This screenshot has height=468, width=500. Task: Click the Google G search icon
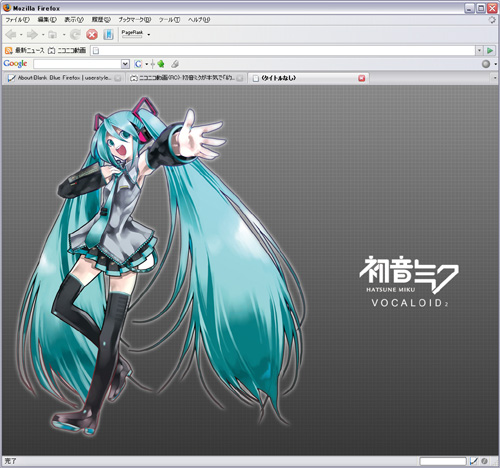pyautogui.click(x=138, y=64)
